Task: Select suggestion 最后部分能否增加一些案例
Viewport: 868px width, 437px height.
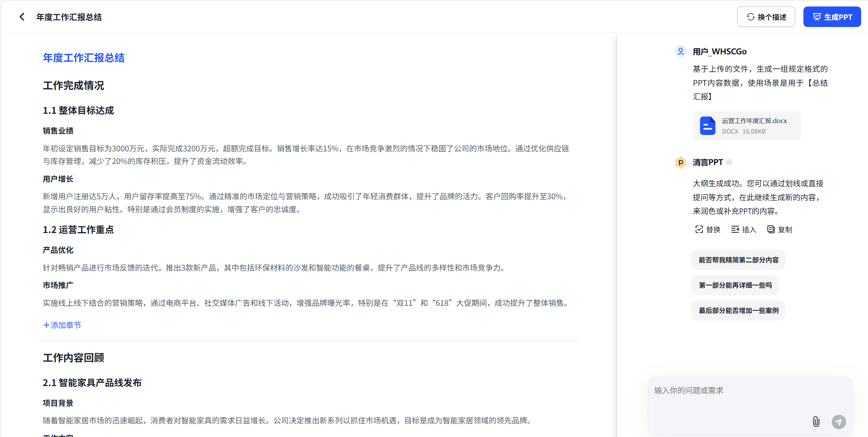Action: [x=738, y=311]
